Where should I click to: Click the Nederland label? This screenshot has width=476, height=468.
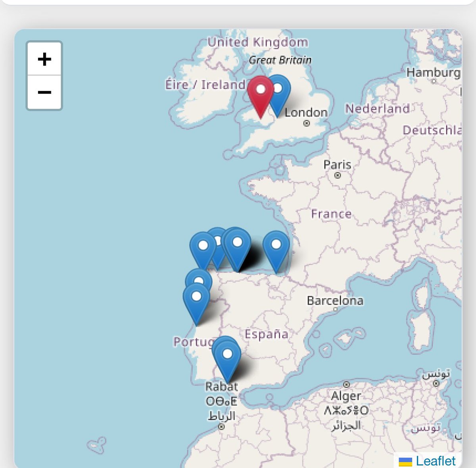click(377, 108)
